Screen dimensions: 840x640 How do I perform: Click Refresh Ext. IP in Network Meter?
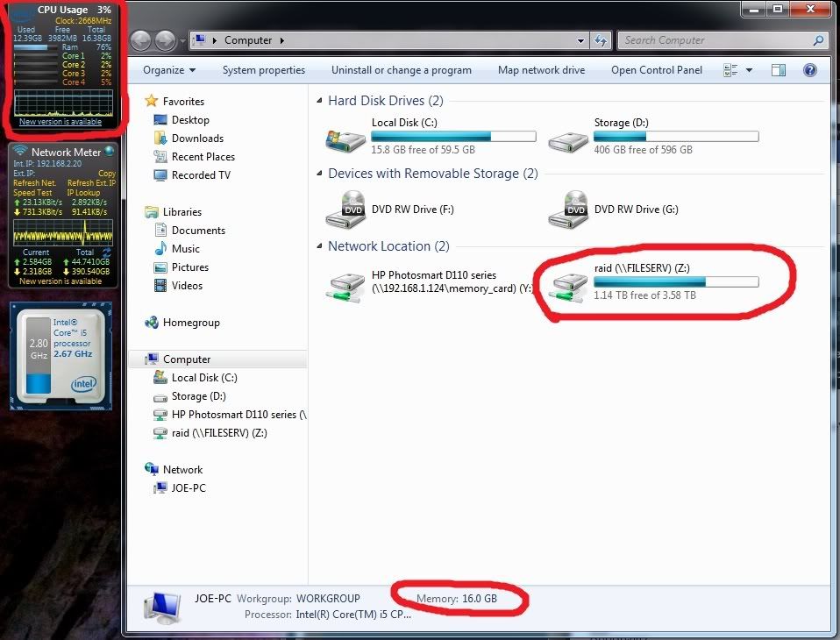point(91,183)
